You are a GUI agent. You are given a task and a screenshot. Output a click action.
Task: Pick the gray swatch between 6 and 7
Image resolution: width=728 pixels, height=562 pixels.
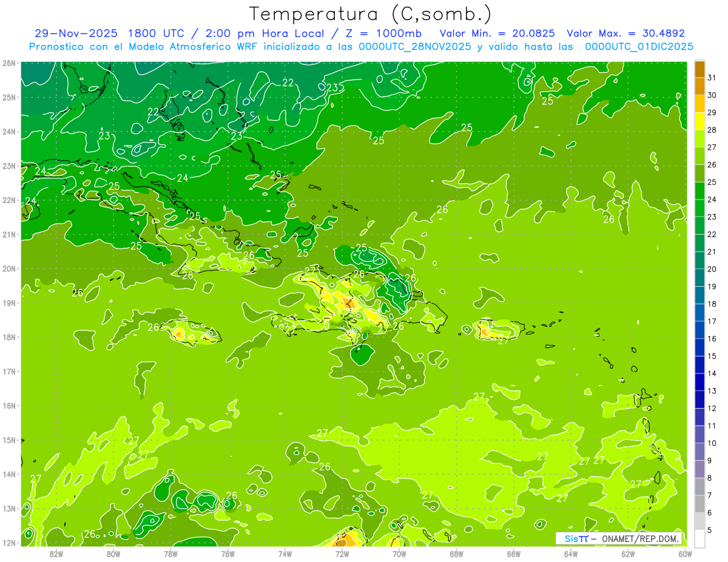tap(699, 504)
